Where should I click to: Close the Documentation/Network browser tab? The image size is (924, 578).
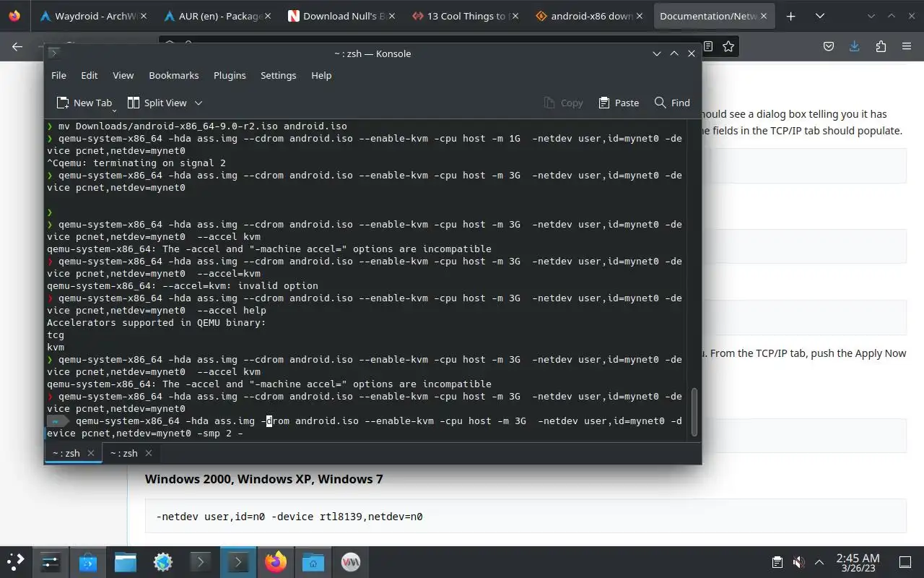[x=764, y=16]
